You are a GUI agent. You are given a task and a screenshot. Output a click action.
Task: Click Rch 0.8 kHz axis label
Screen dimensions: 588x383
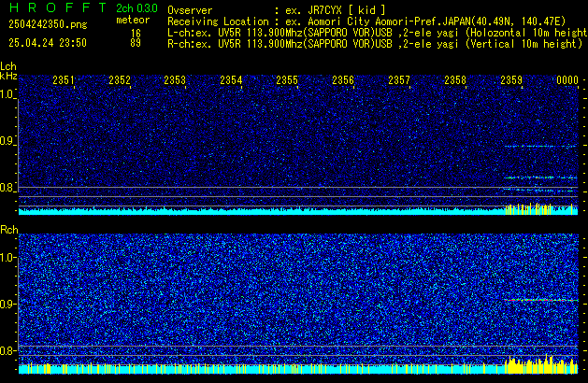tap(7, 350)
